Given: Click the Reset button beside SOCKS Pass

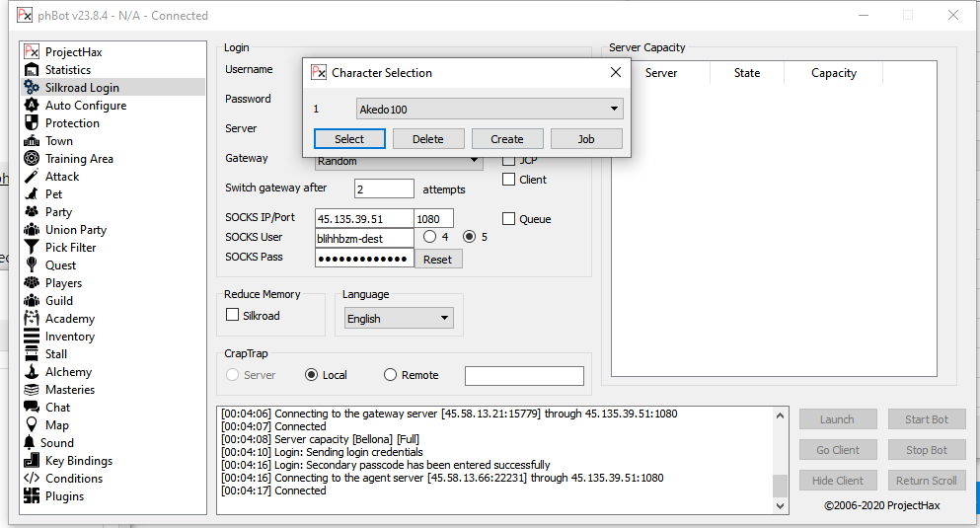Looking at the screenshot, I should click(x=437, y=260).
